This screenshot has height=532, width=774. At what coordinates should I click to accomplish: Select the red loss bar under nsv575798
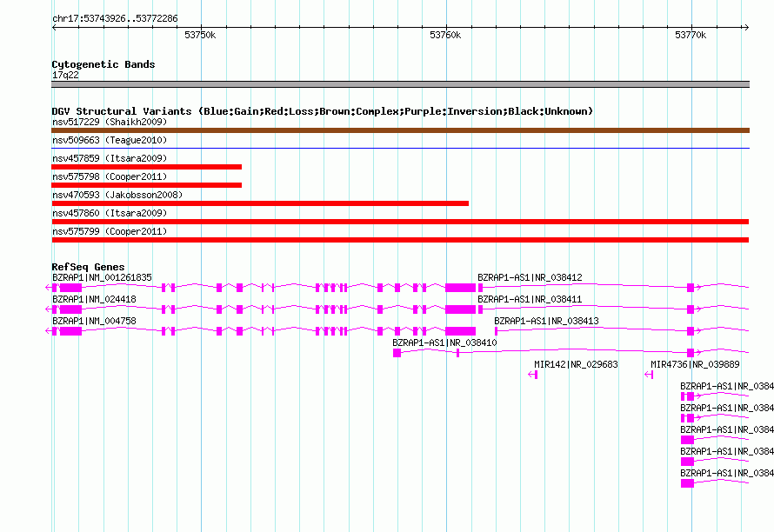147,185
